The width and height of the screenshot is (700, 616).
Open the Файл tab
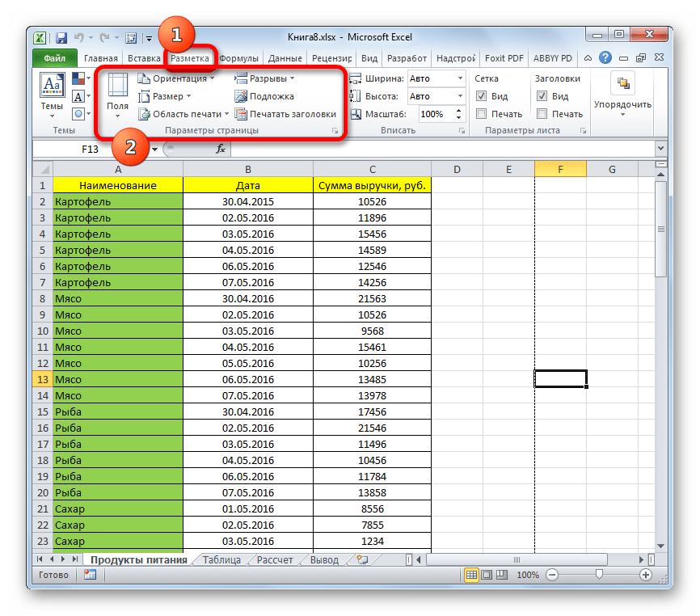(x=54, y=58)
